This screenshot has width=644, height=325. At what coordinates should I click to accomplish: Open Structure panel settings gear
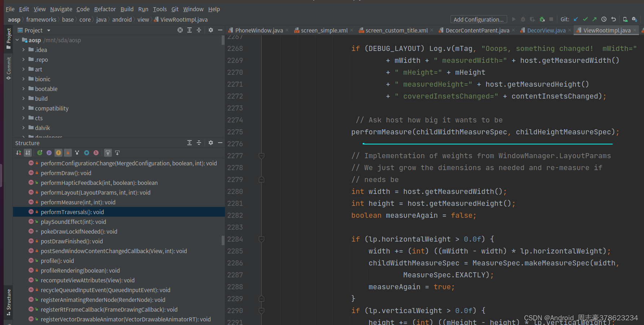(211, 143)
